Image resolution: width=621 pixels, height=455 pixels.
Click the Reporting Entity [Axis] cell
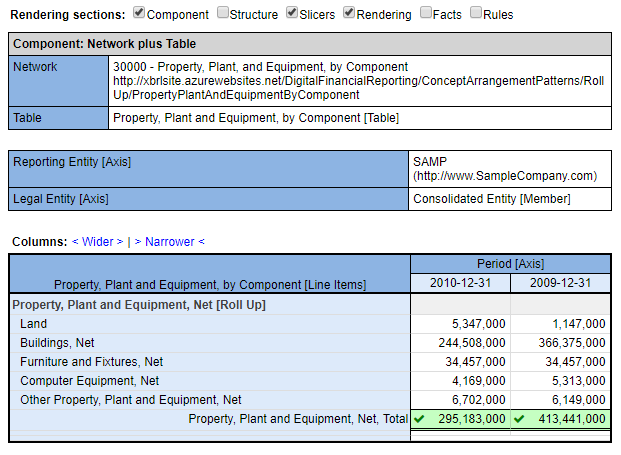click(72, 162)
